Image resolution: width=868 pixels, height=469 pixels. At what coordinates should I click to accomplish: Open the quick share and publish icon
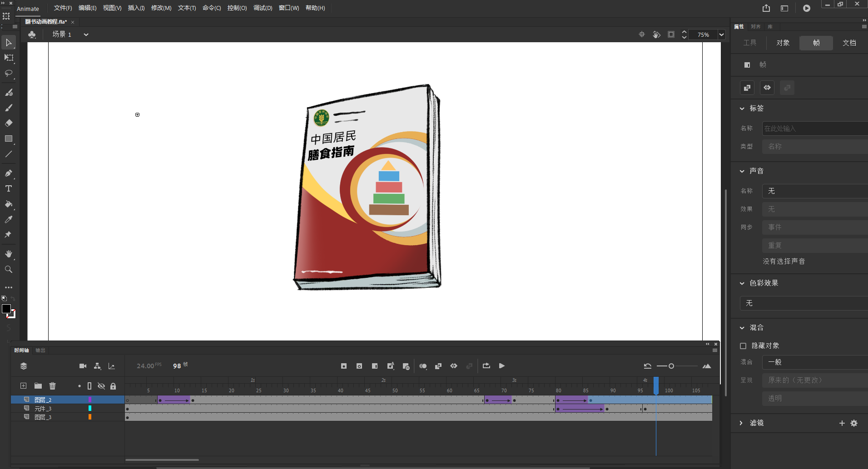pos(766,8)
